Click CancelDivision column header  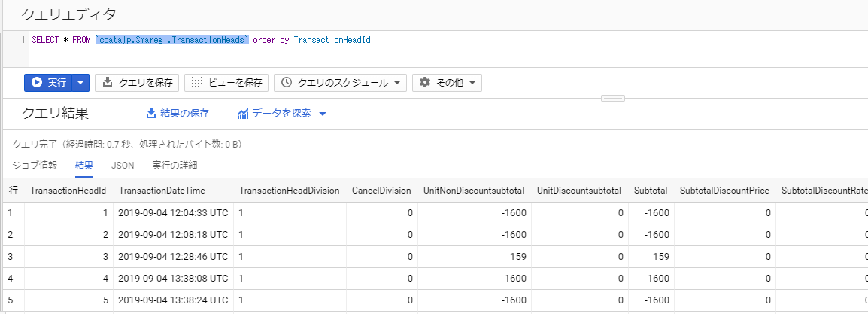pos(381,191)
